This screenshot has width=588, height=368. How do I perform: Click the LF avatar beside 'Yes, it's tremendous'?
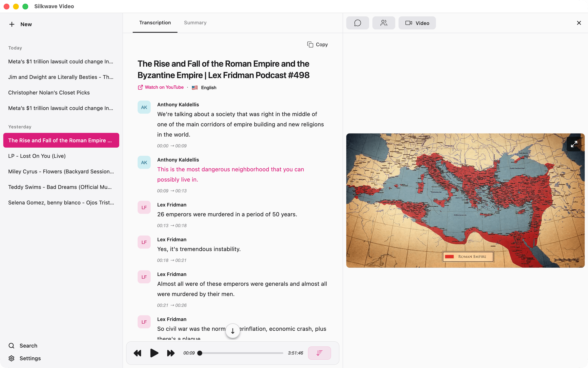144,242
